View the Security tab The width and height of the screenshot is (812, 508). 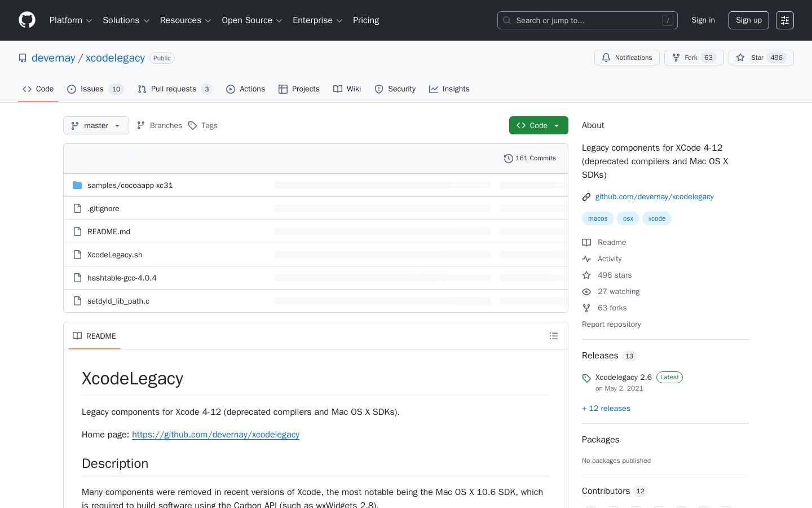[x=395, y=89]
